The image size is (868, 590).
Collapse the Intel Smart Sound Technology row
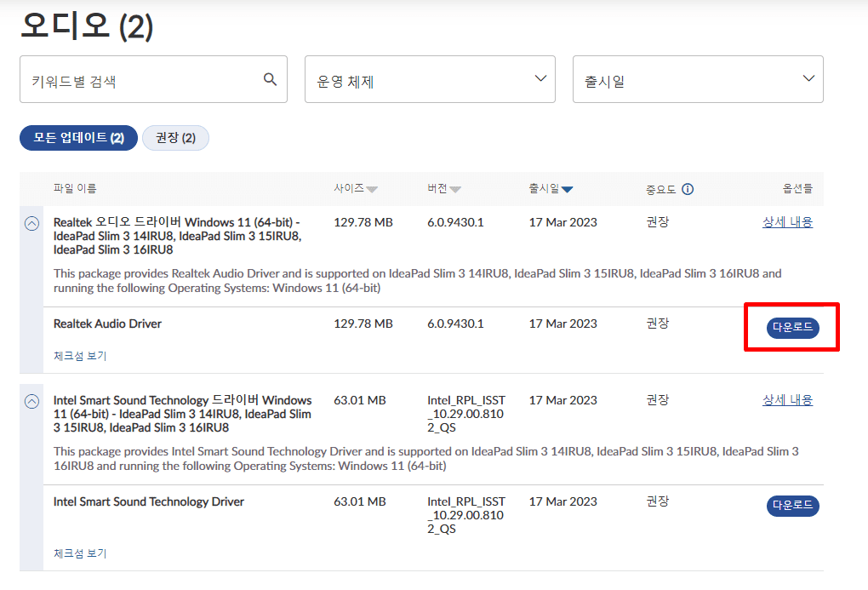[x=32, y=402]
